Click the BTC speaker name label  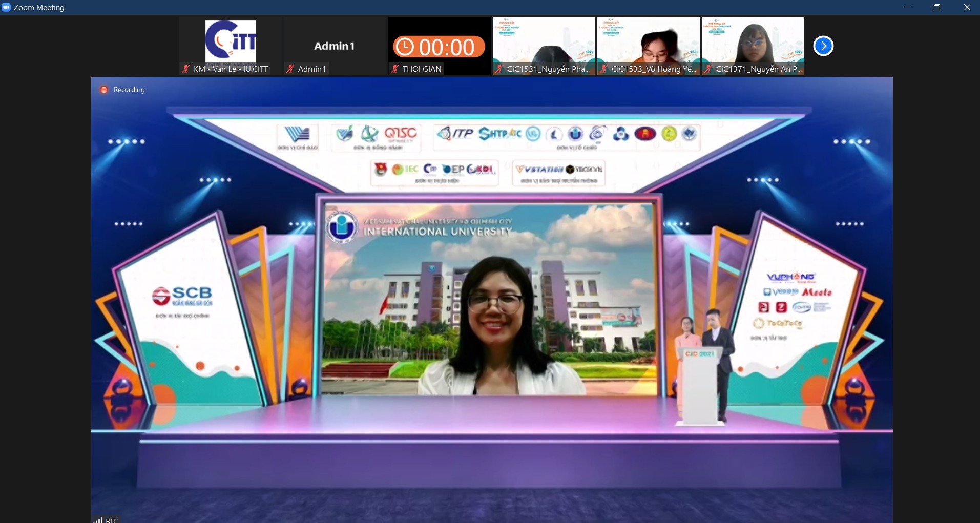(112, 520)
